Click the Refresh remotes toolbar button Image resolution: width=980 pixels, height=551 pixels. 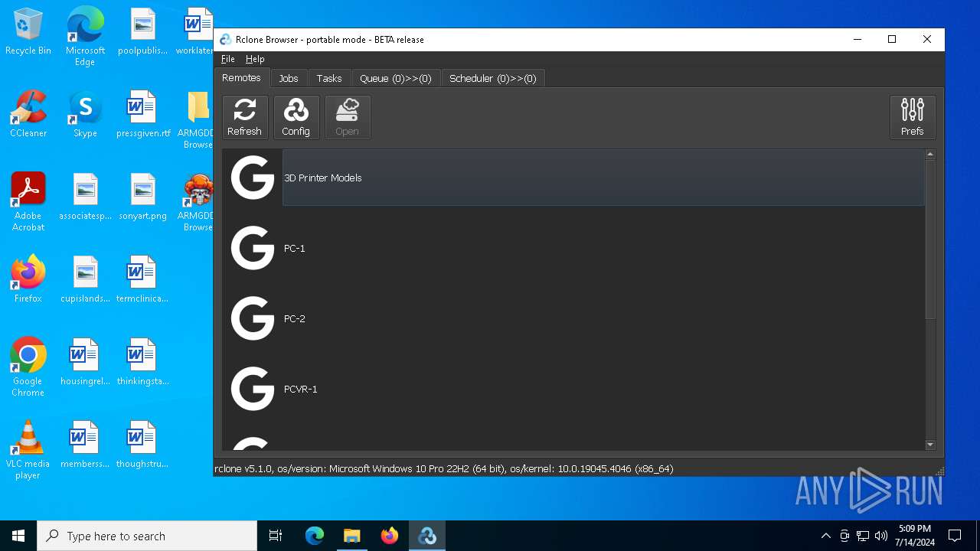coord(245,117)
